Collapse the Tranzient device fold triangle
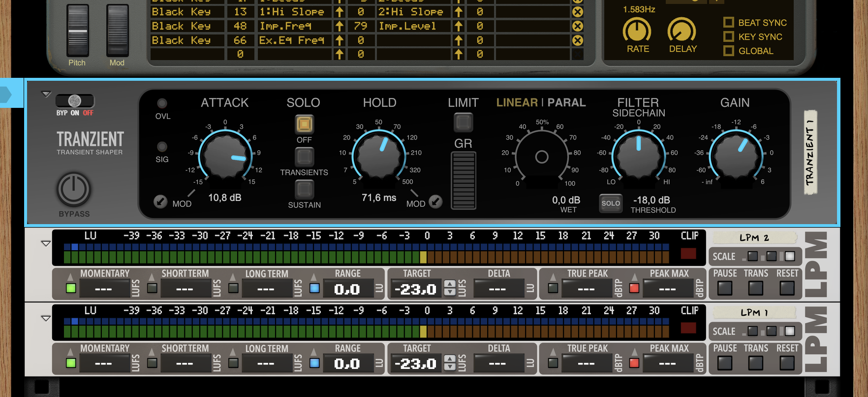The image size is (868, 397). point(46,94)
